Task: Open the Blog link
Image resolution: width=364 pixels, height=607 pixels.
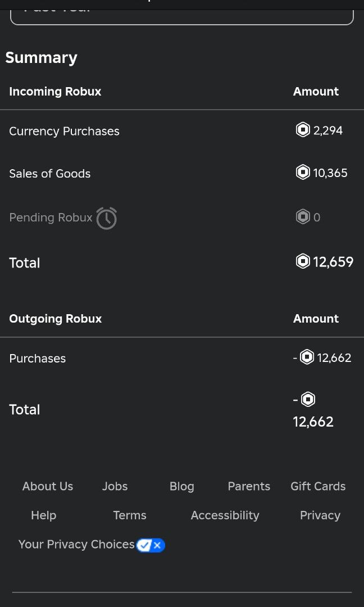Action: click(x=181, y=486)
